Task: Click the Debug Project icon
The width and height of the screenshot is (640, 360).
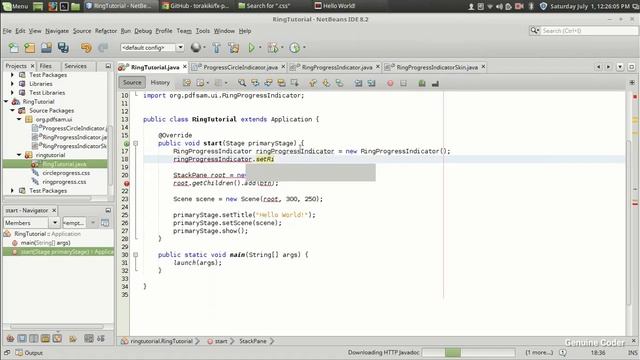Action: pyautogui.click(x=273, y=48)
